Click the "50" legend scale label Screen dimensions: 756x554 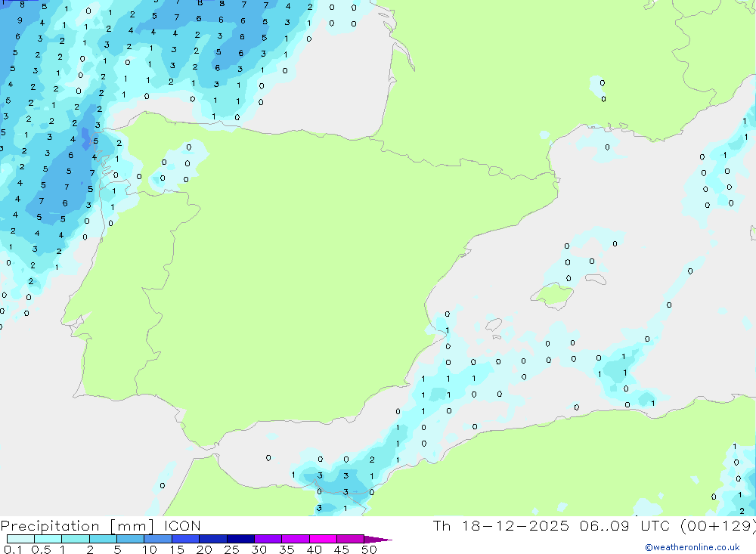click(369, 549)
